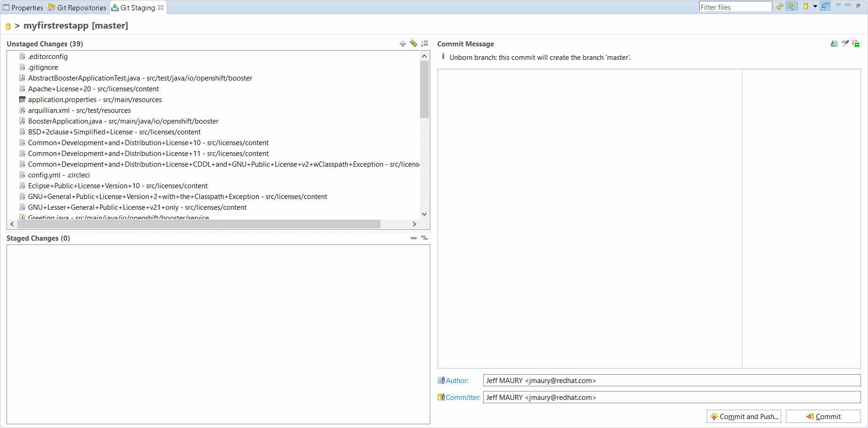Toggle Add Signed-off-by
Image resolution: width=868 pixels, height=428 pixels.
point(845,44)
